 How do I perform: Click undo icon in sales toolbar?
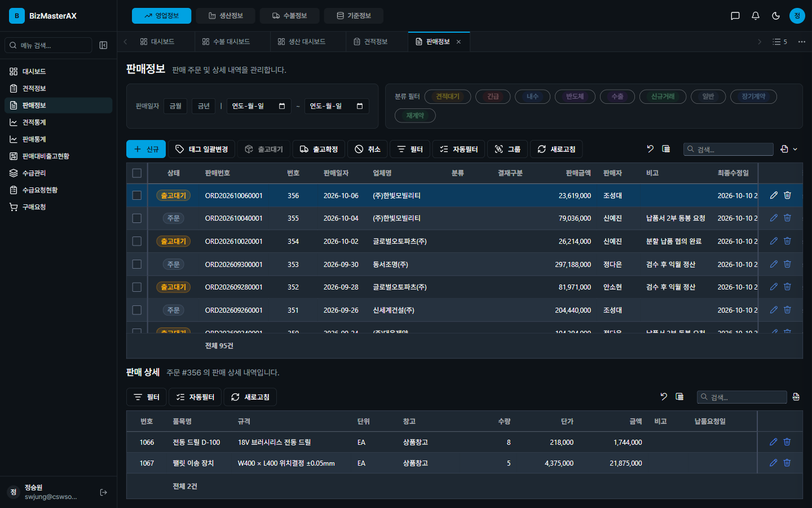click(650, 149)
